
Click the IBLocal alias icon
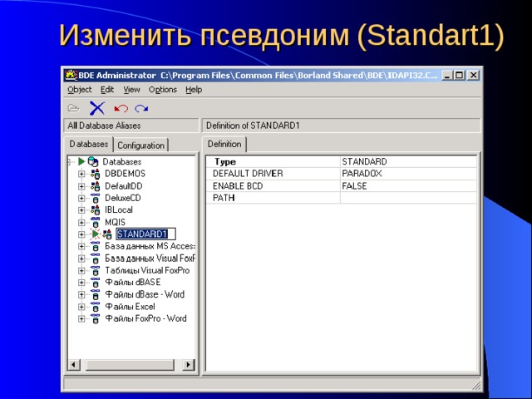tap(96, 210)
